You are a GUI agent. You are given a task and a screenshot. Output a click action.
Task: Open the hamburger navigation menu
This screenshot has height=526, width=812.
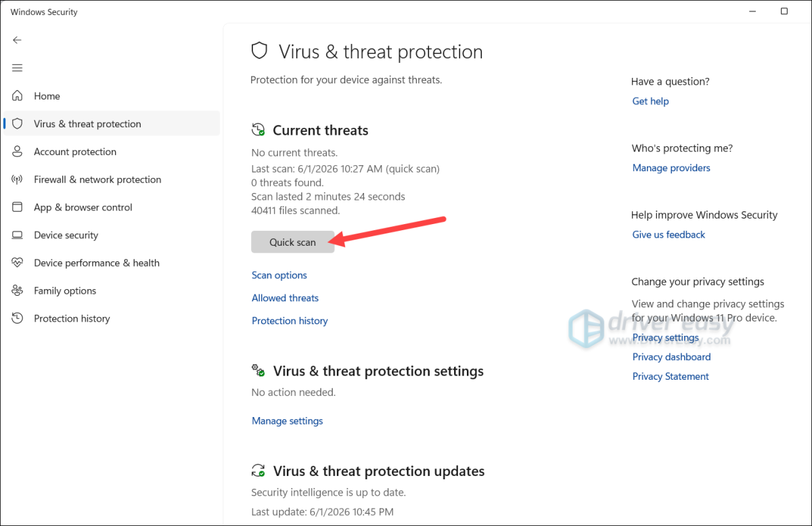coord(17,68)
